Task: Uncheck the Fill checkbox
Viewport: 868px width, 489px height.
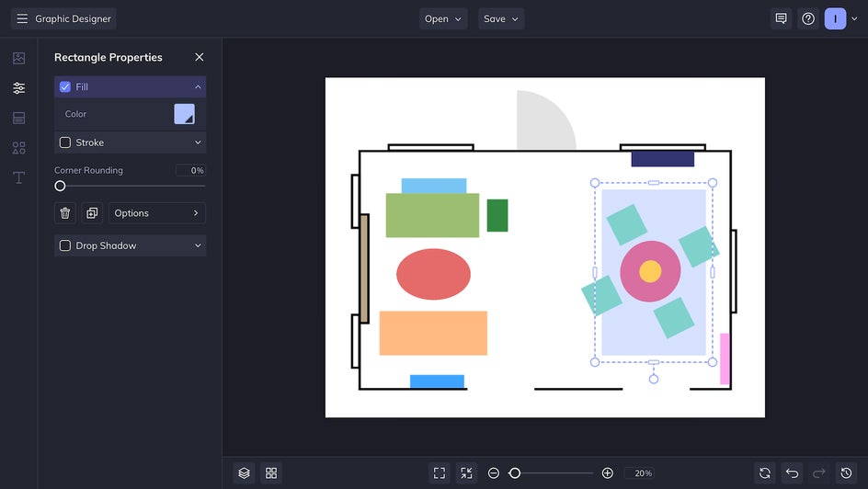Action: pos(65,87)
